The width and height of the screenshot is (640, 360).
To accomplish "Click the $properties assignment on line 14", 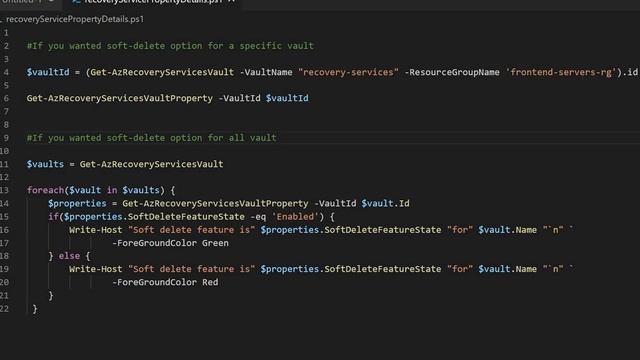I will (77, 203).
